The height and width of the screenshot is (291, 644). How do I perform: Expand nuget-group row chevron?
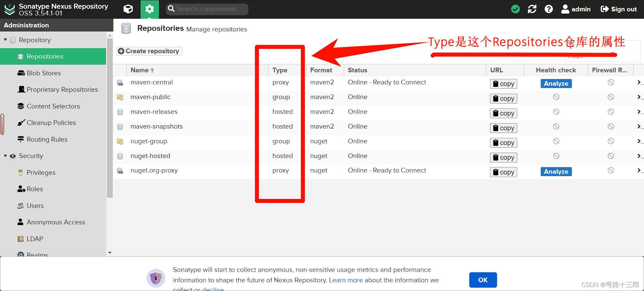(x=639, y=141)
